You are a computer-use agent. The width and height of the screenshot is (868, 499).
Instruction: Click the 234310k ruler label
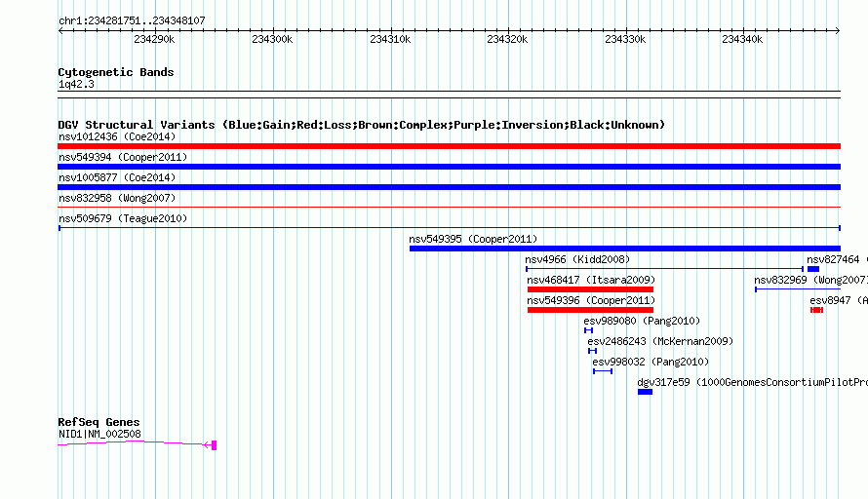(390, 39)
